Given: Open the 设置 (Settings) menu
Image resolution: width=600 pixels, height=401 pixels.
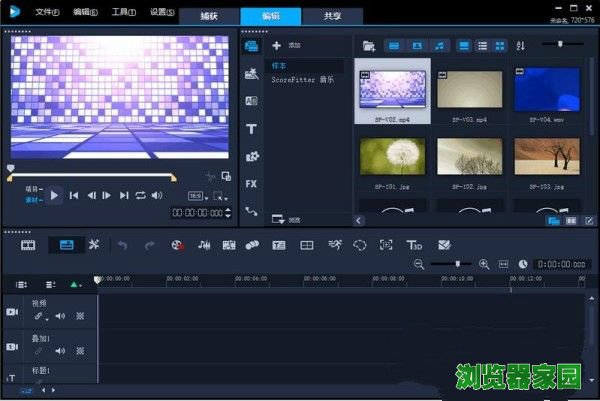Looking at the screenshot, I should (159, 13).
